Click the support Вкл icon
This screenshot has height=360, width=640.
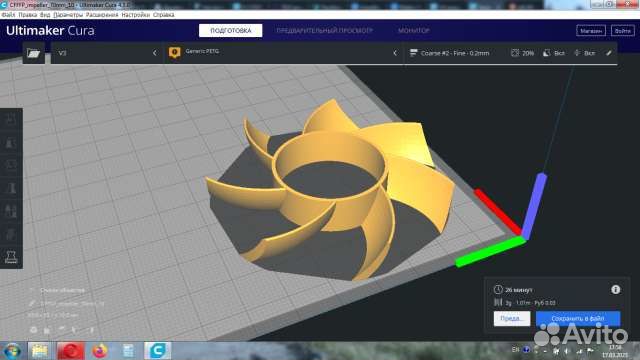pos(547,53)
